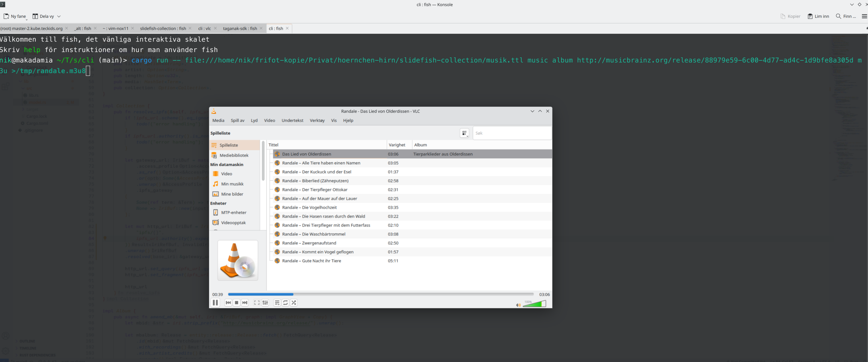Open Mine bilder in sidebar

tap(234, 194)
